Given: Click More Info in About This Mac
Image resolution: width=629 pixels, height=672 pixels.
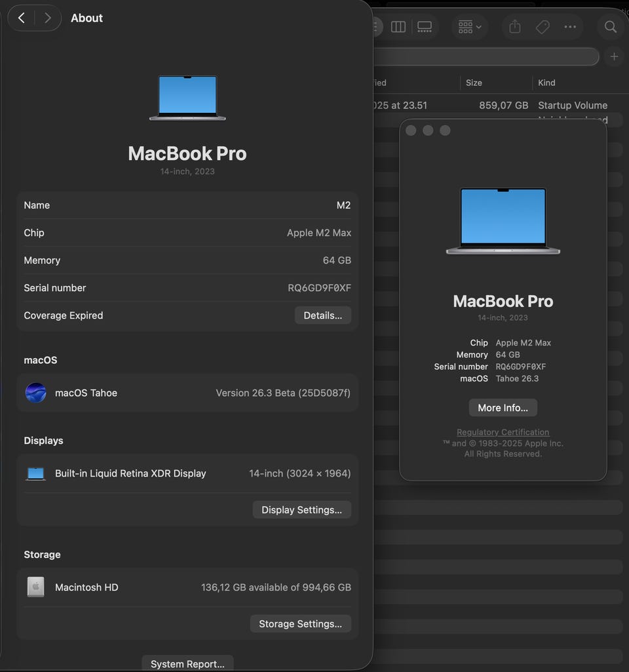Looking at the screenshot, I should pos(503,408).
